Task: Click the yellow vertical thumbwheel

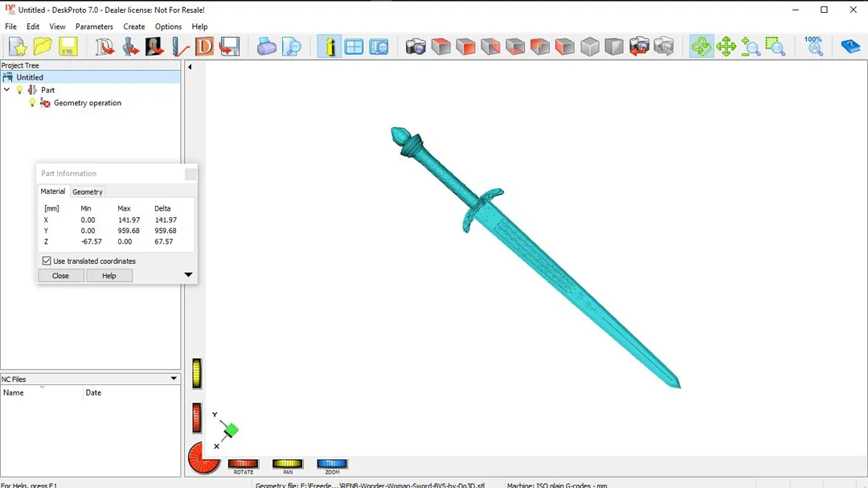Action: coord(197,373)
